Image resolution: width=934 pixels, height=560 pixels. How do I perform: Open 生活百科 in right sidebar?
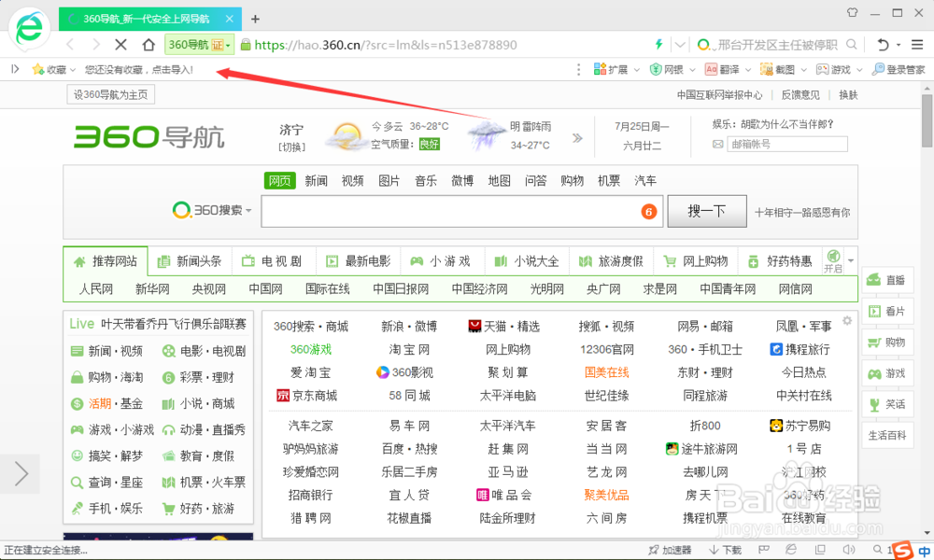(887, 436)
